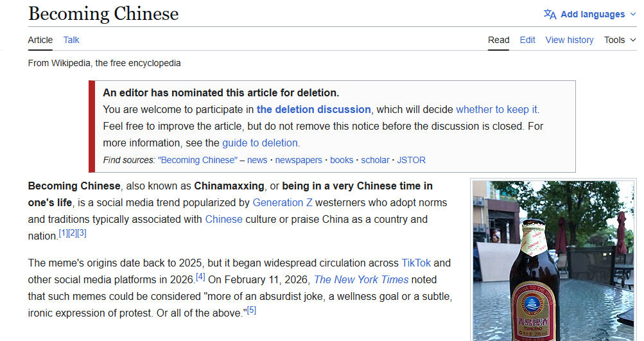Open the JSTOR sources link
Screen dimensions: 644x341
[x=411, y=160]
